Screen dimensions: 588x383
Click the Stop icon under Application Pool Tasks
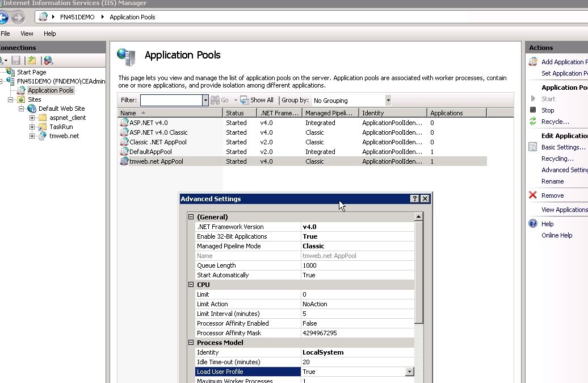(x=534, y=110)
